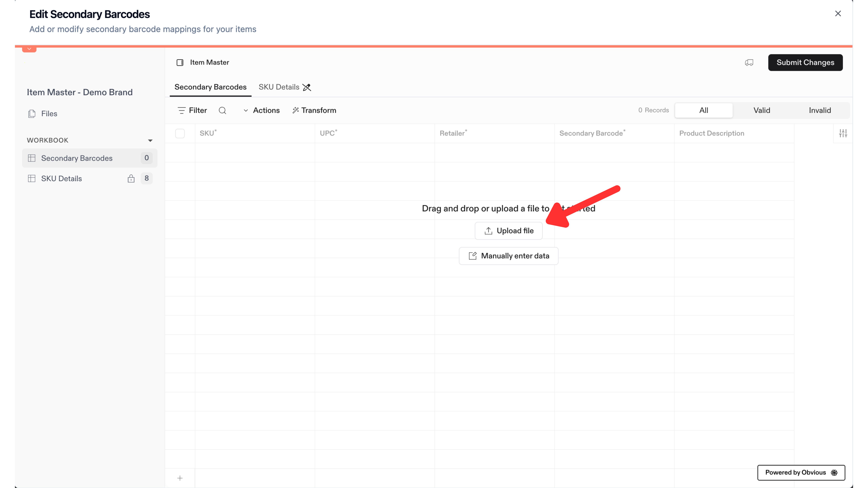Viewport: 868px width, 488px height.
Task: Click the plus icon to add row
Action: click(180, 478)
